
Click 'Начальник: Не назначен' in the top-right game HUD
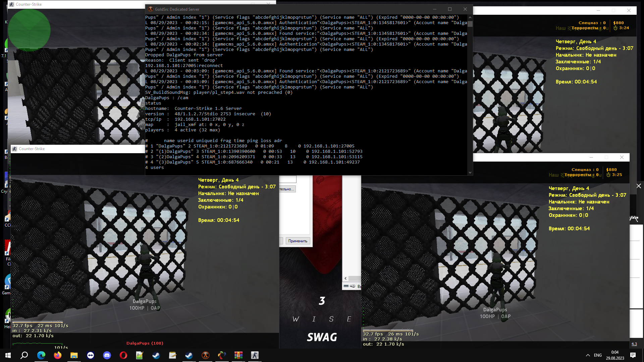(x=586, y=55)
